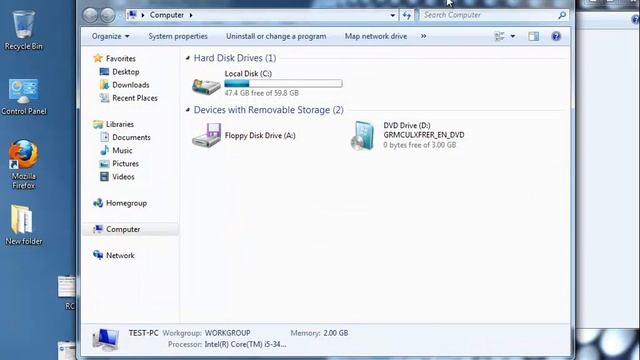This screenshot has width=640, height=360.
Task: Click the Homegroup icon in sidebar
Action: pos(98,203)
